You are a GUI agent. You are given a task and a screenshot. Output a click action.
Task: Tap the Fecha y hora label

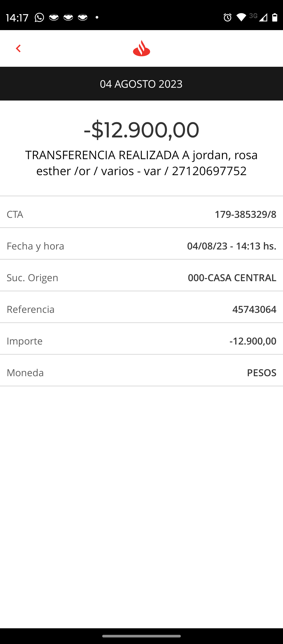(x=35, y=246)
